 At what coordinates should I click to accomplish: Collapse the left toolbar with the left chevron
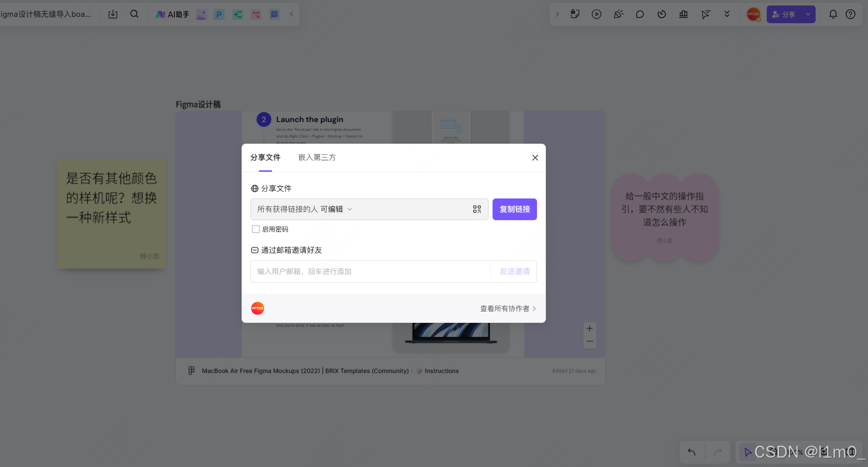(x=291, y=14)
